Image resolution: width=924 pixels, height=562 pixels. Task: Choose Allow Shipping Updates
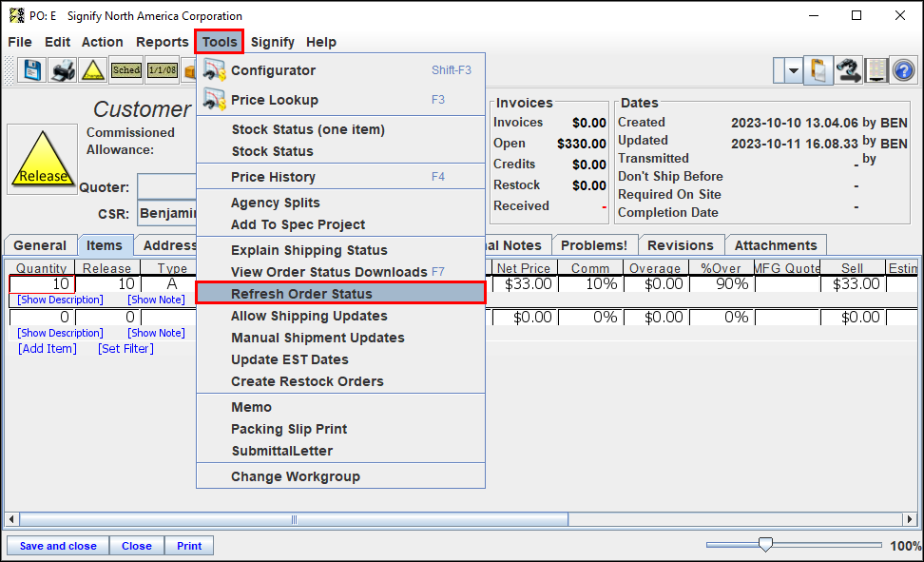tap(340, 316)
